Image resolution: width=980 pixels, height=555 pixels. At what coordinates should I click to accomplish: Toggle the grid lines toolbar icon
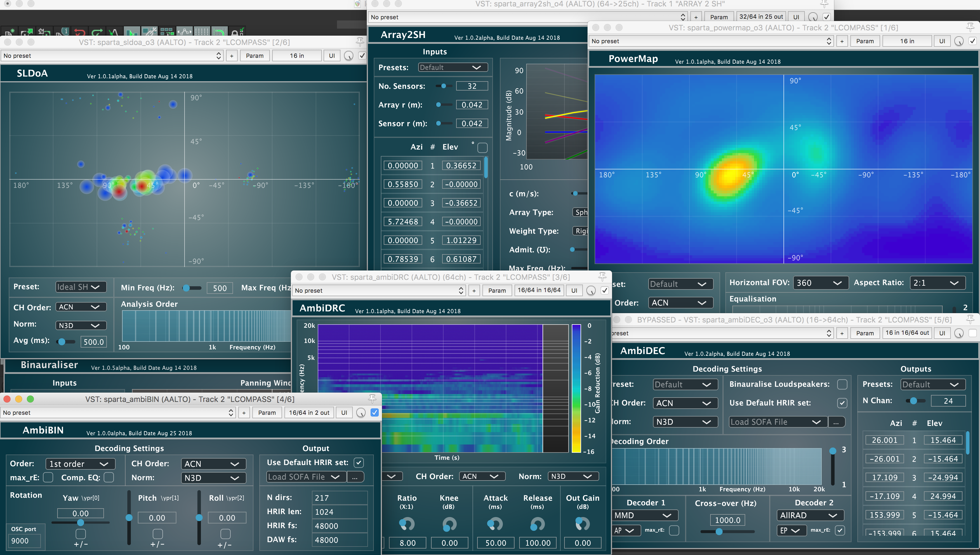(202, 32)
